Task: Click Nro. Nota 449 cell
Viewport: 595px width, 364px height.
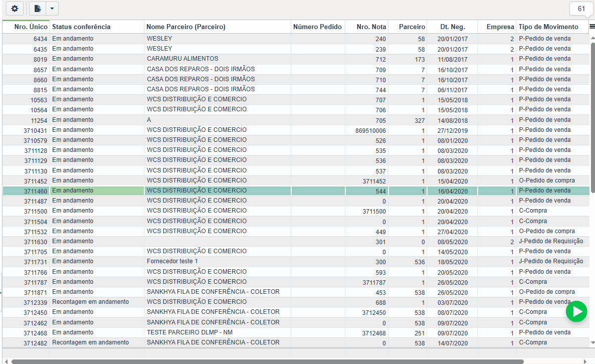Action: (367, 232)
